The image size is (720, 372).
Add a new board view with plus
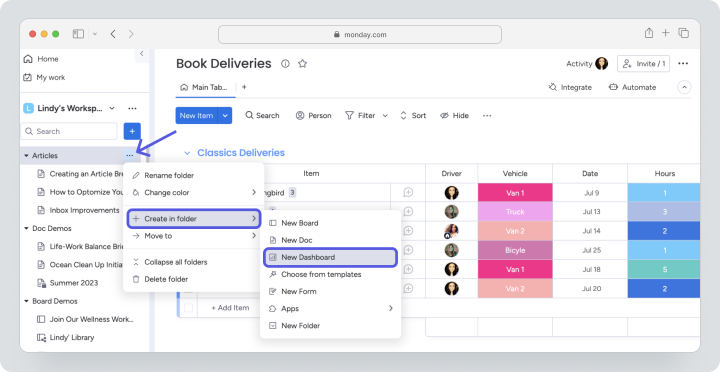tap(244, 87)
